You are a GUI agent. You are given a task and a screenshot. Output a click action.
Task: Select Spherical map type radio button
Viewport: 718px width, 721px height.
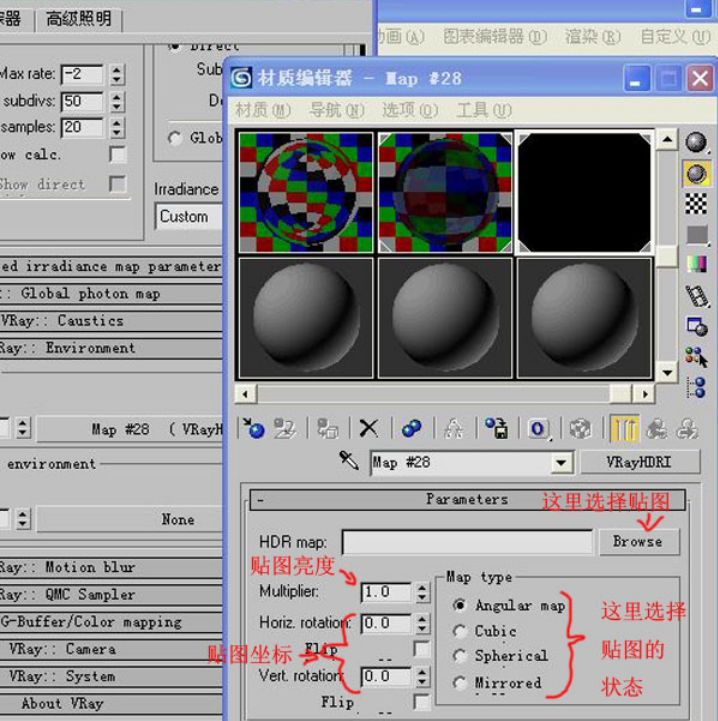point(460,656)
